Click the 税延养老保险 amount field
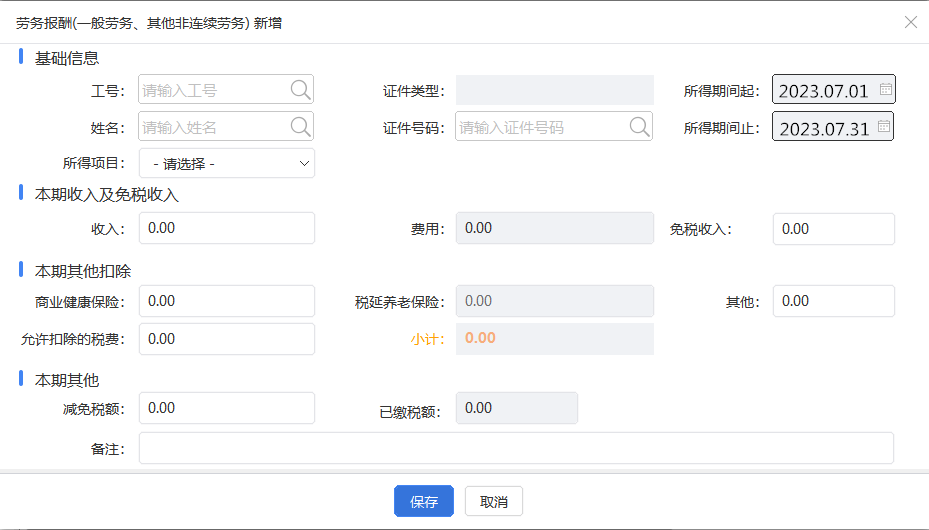 [x=555, y=301]
